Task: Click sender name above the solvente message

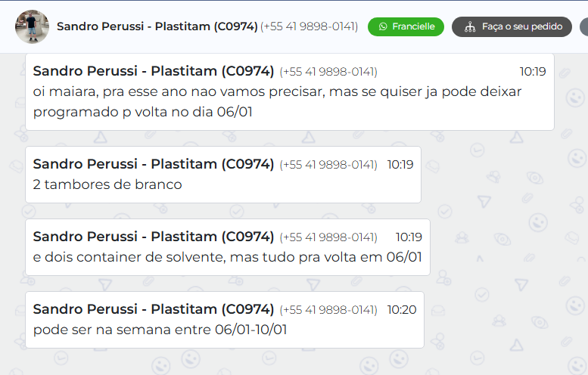Action: tap(153, 237)
